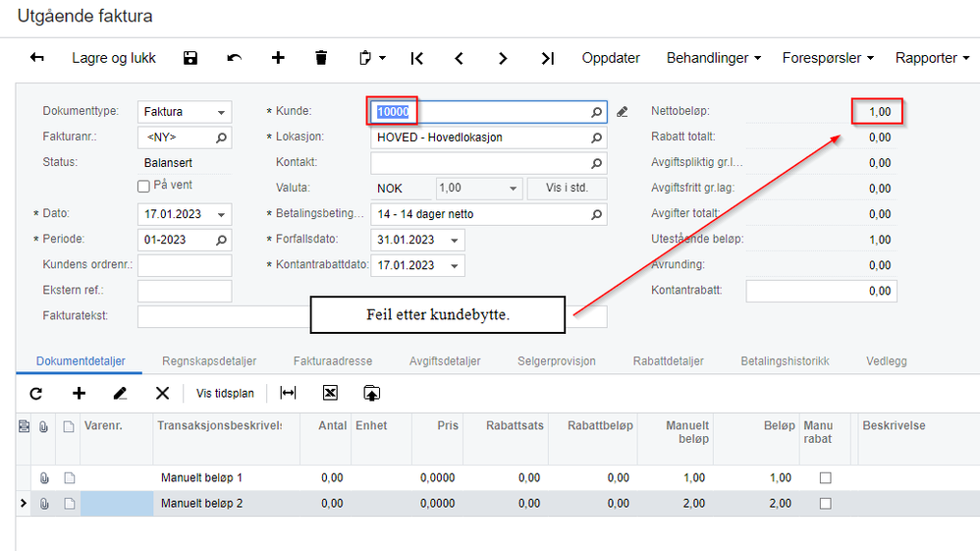Viewport: 980px width, 551px height.
Task: Open the clipboard copy-paste menu icon
Action: pos(372,58)
